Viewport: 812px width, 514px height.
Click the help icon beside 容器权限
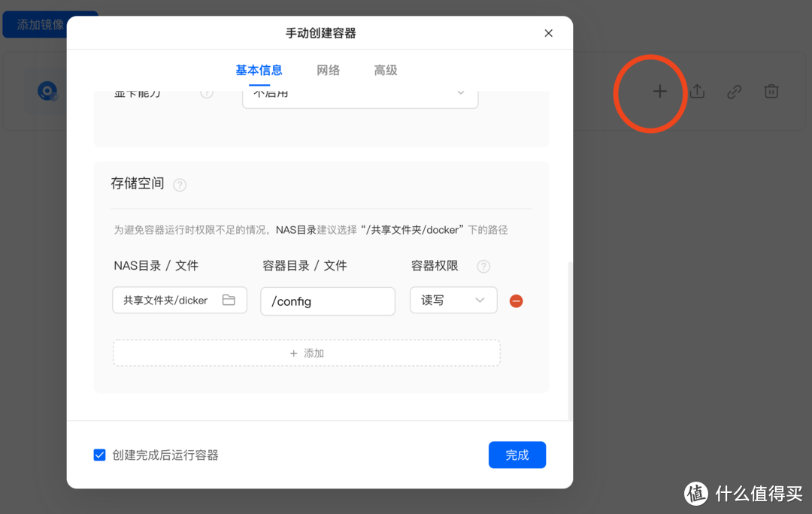click(483, 266)
